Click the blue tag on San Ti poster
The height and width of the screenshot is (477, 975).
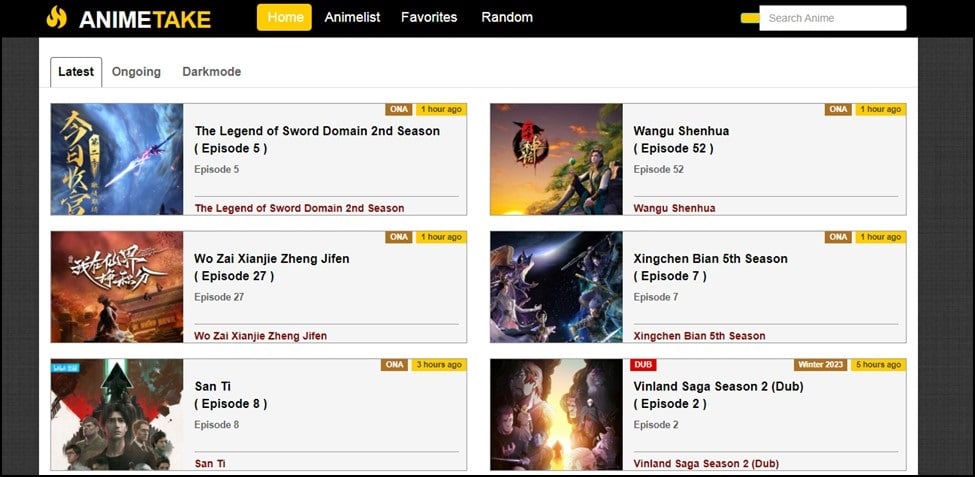pos(64,368)
